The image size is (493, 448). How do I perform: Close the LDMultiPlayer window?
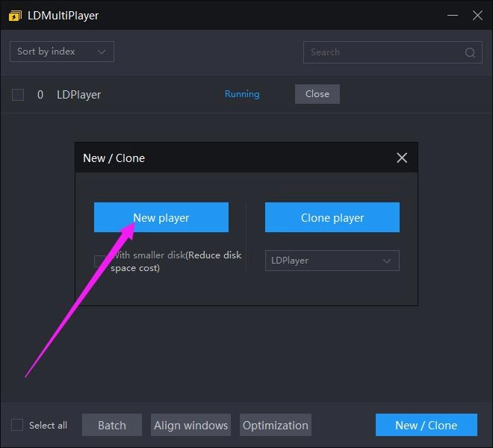pos(477,16)
